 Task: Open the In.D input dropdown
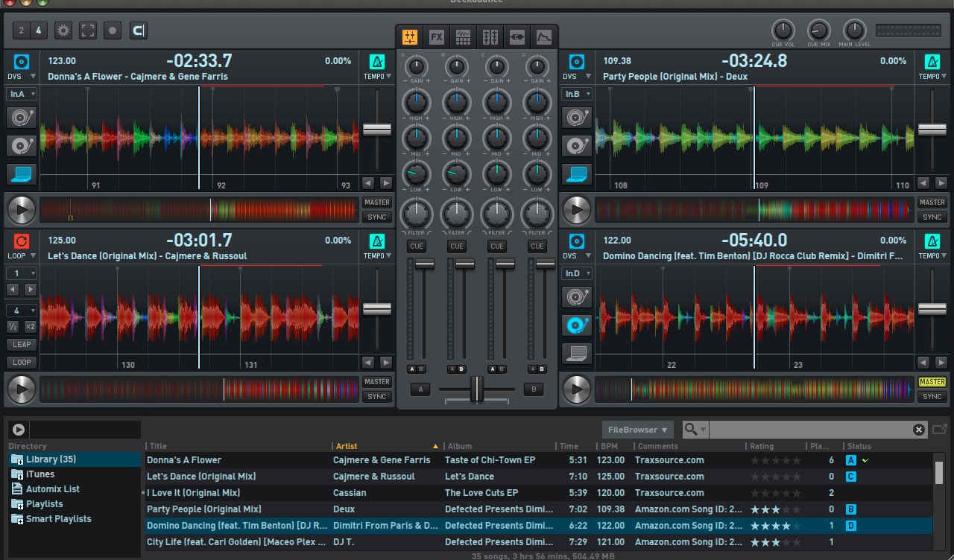576,273
